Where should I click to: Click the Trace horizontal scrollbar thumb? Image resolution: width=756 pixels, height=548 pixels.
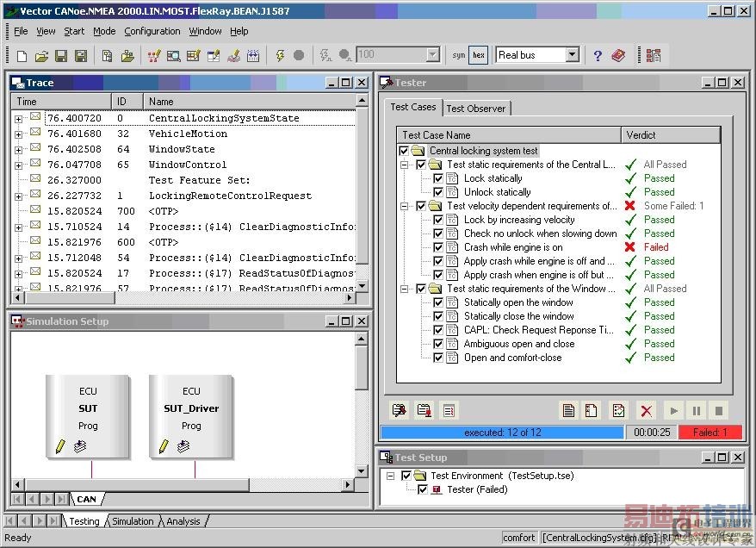pyautogui.click(x=70, y=298)
